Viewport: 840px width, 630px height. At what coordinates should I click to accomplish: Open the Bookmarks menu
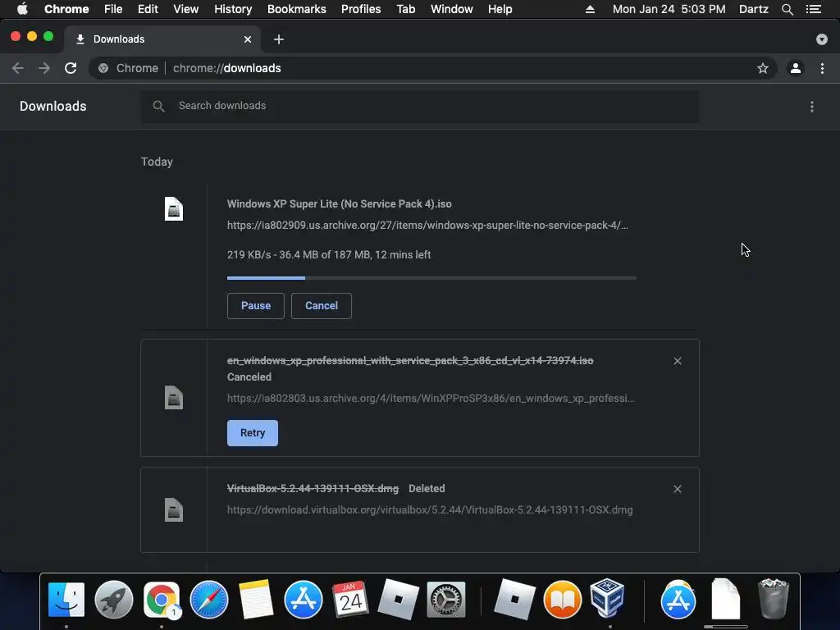297,9
